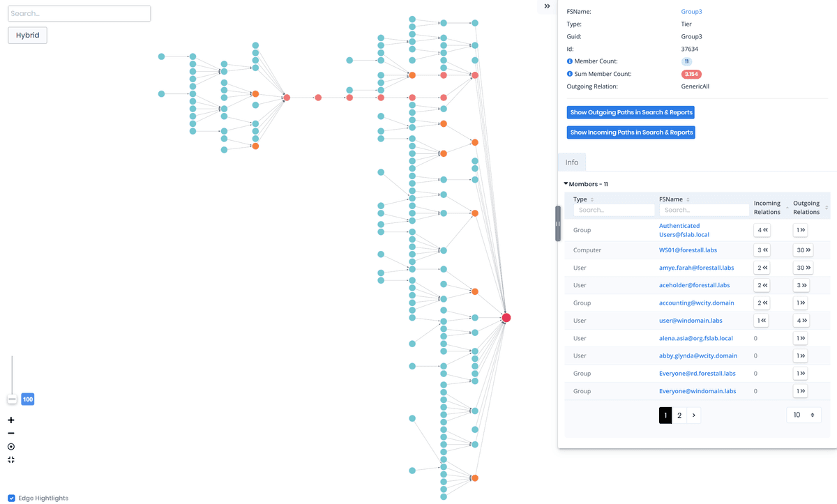
Task: Click Show Outgoing Paths in Search & Reports
Action: [x=630, y=112]
